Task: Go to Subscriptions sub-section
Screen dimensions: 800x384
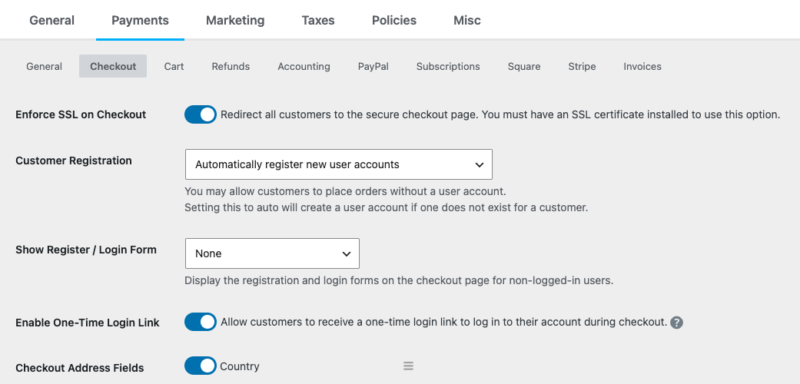Action: tap(448, 66)
